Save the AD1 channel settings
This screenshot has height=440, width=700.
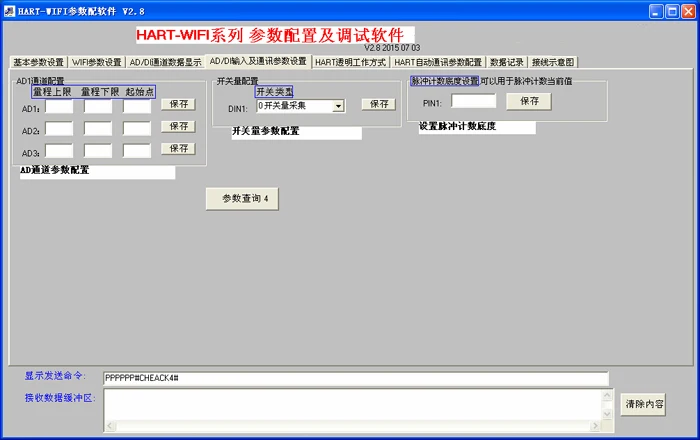[179, 104]
